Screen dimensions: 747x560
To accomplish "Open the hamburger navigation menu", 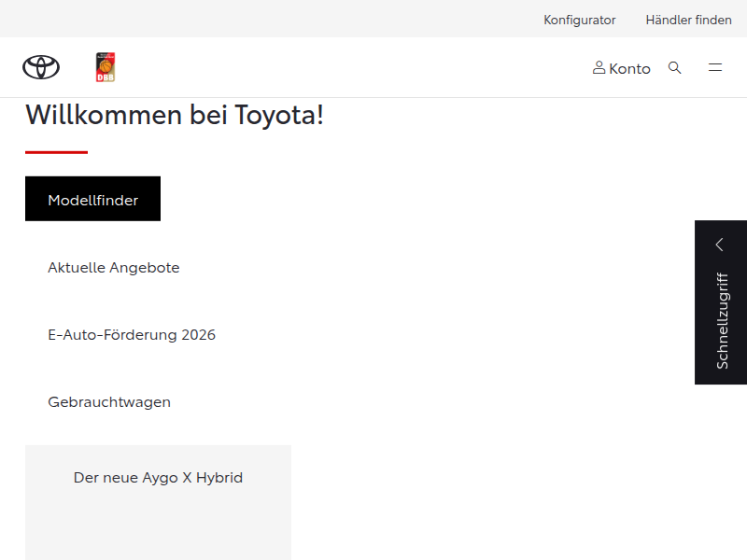I will point(715,67).
